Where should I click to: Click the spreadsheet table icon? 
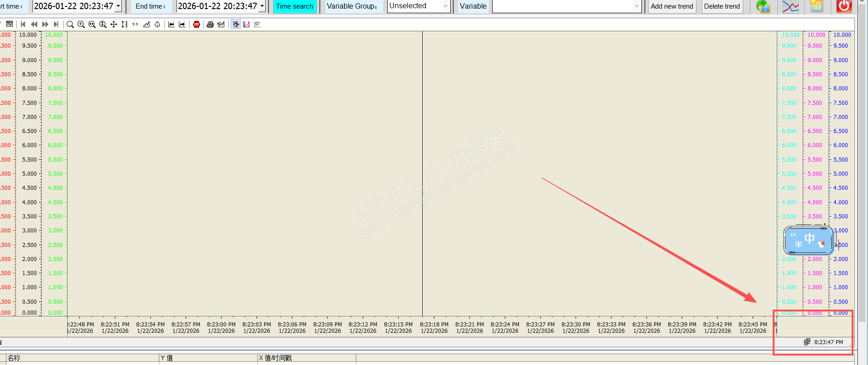click(817, 6)
